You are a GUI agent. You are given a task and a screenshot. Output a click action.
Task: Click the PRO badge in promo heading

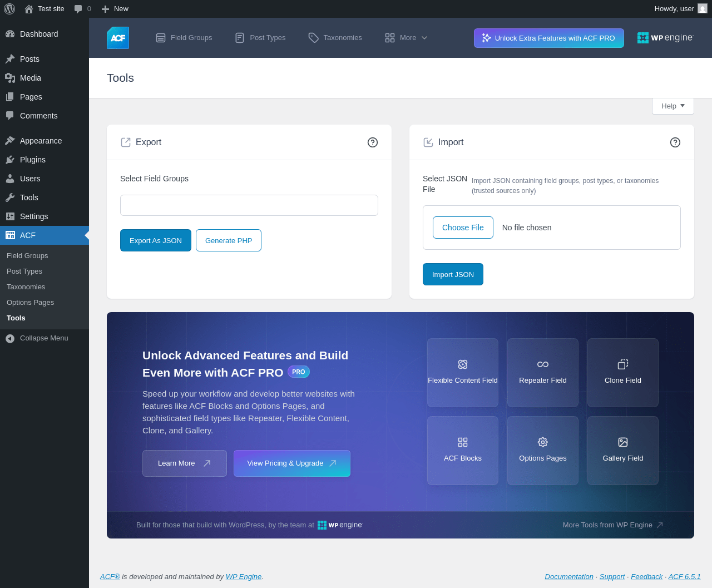[299, 372]
